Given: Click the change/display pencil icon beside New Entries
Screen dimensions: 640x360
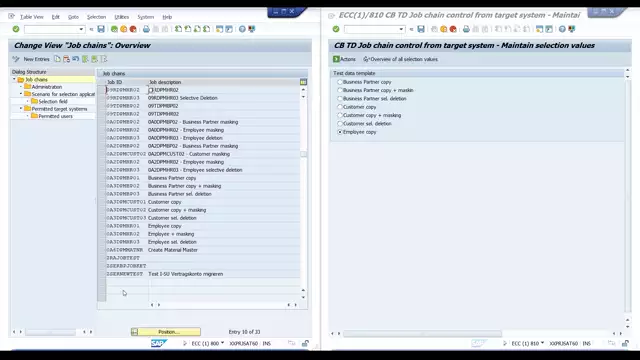Looking at the screenshot, I should pyautogui.click(x=16, y=59).
